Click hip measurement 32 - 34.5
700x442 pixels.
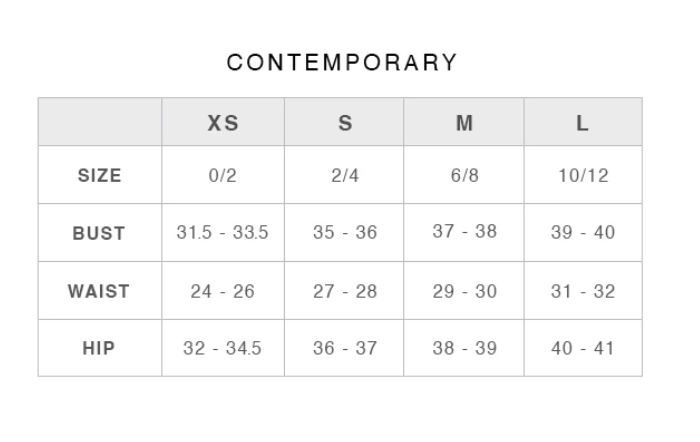click(223, 348)
